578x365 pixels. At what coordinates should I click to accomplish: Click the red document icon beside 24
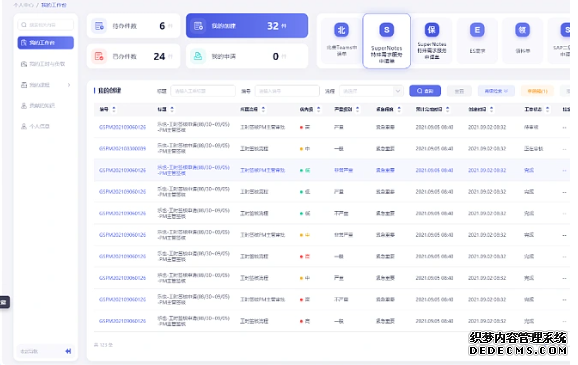pos(99,56)
